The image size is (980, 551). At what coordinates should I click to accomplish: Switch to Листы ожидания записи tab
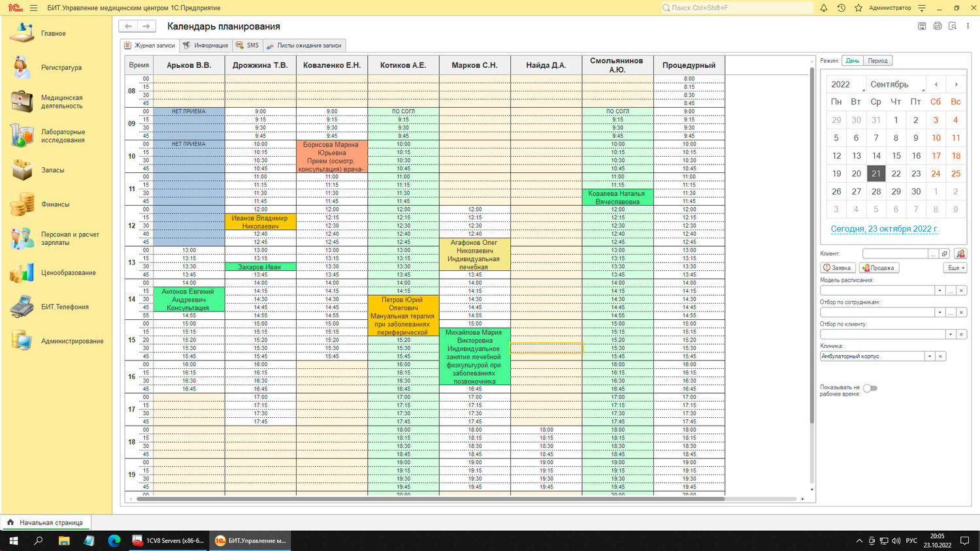[304, 45]
